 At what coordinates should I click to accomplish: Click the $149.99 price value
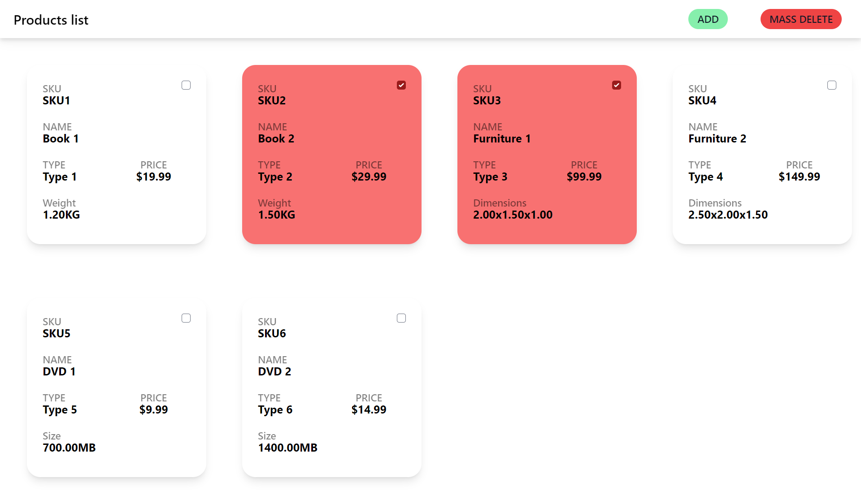pos(799,177)
